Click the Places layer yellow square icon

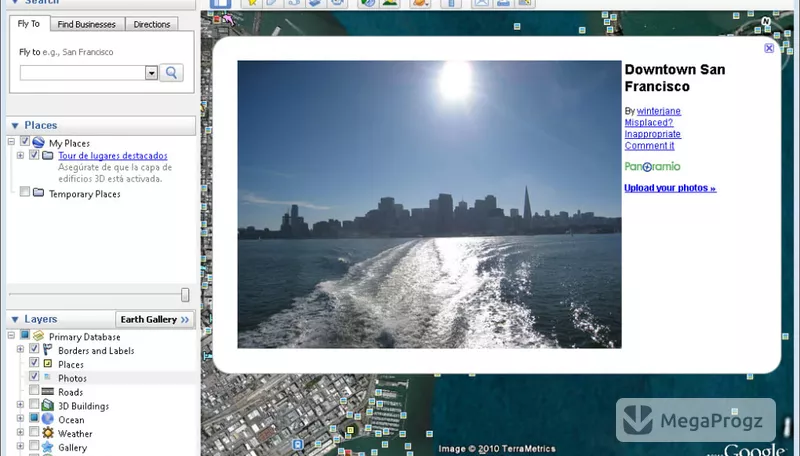(x=47, y=364)
